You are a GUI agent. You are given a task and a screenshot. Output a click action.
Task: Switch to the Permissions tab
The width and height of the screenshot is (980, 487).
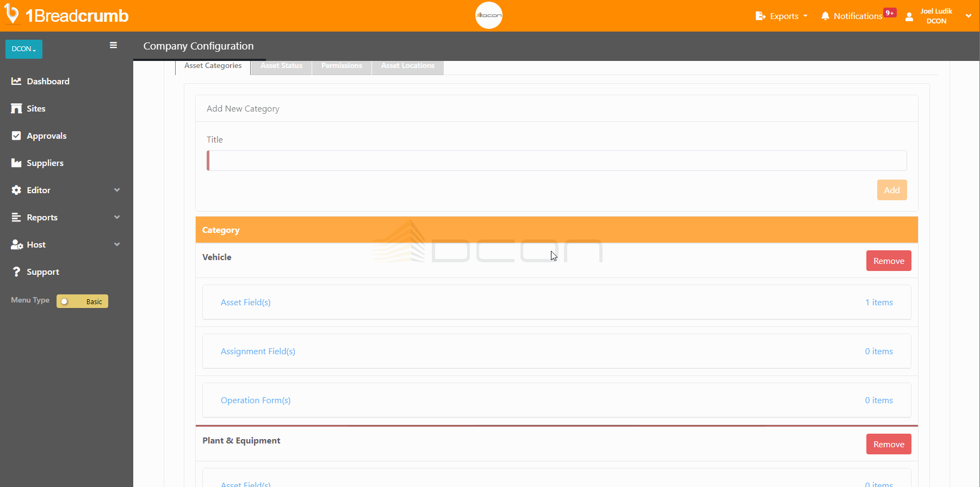(x=342, y=66)
